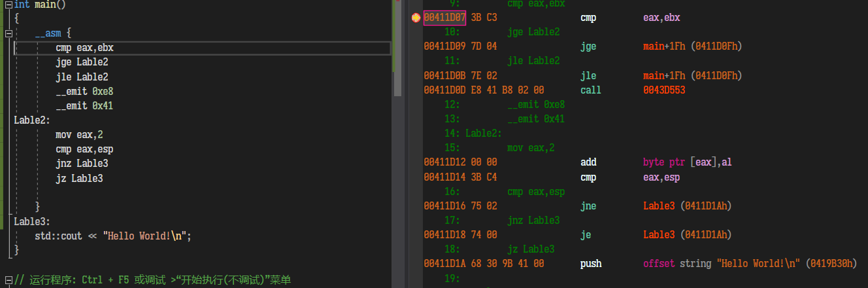Click the Lable3: label in source editor

coord(32,222)
